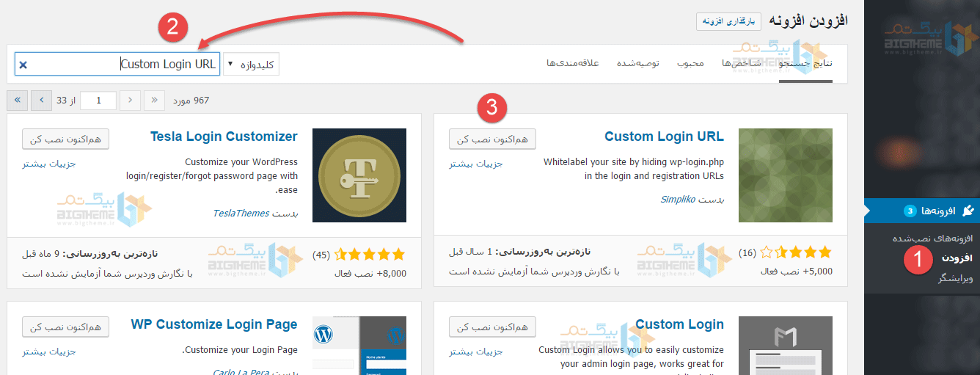
Task: Open WP Customize Login Page title link
Action: (214, 324)
